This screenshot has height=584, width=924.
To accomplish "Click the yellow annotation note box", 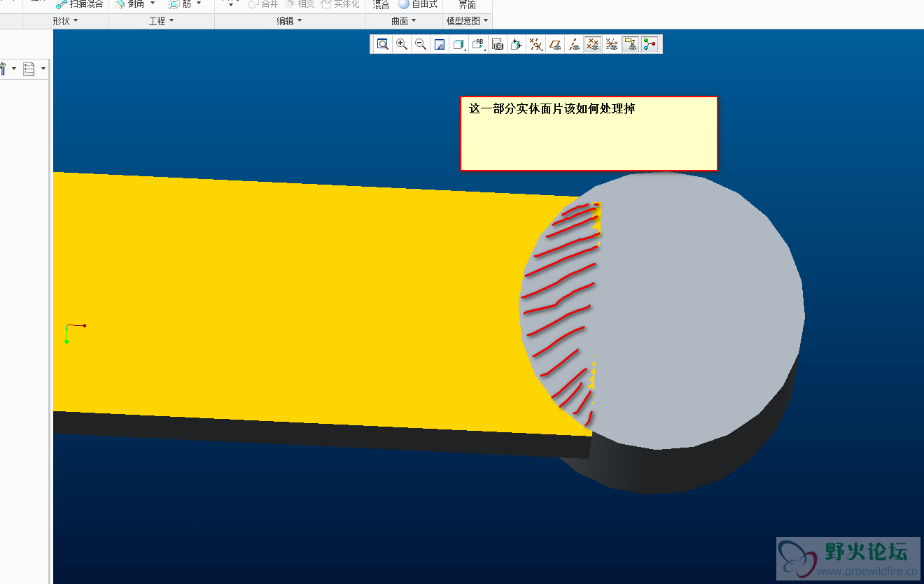I will (589, 134).
